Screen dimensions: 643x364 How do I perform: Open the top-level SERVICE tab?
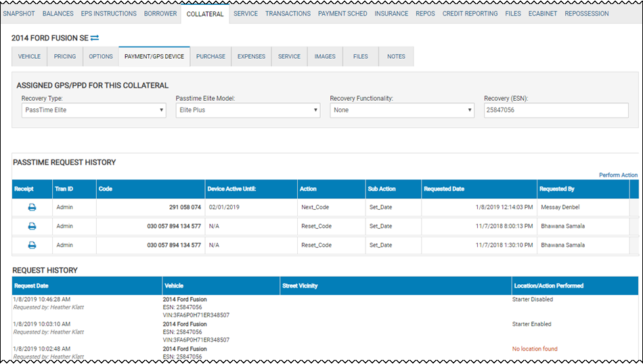[246, 14]
